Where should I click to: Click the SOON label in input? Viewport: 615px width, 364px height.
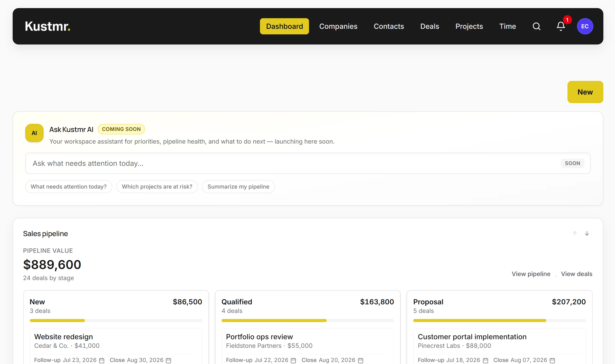point(573,163)
